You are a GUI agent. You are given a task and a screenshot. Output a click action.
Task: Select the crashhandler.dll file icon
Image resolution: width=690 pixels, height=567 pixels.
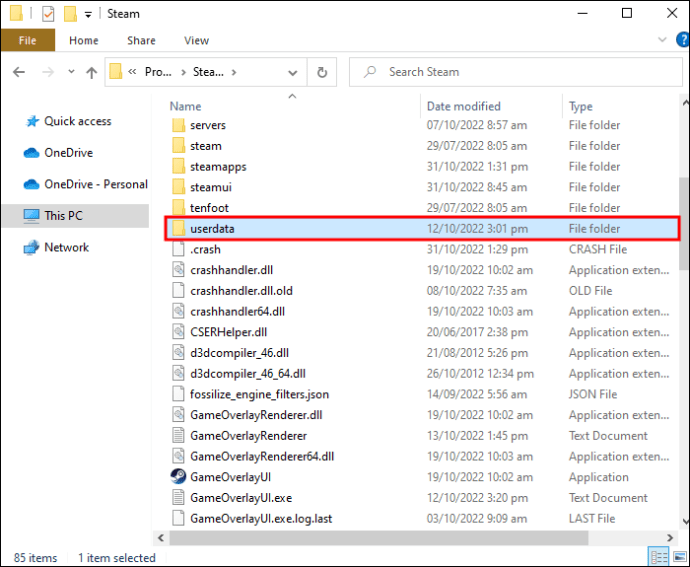point(178,270)
